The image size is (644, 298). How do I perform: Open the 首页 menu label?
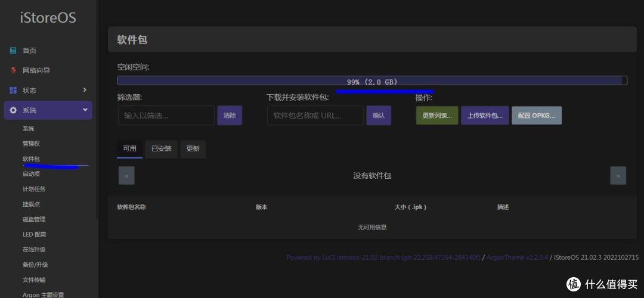[x=30, y=51]
